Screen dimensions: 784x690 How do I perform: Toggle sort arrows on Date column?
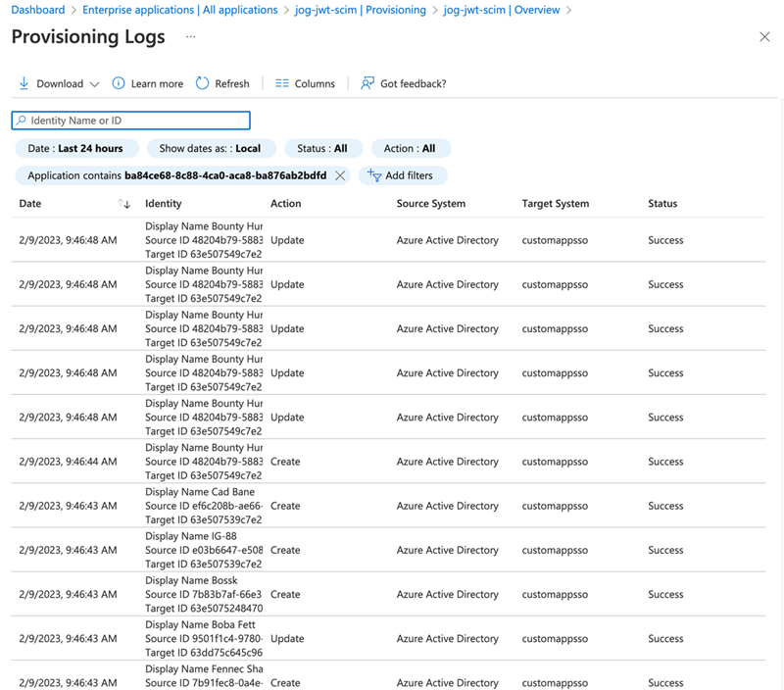pos(123,204)
